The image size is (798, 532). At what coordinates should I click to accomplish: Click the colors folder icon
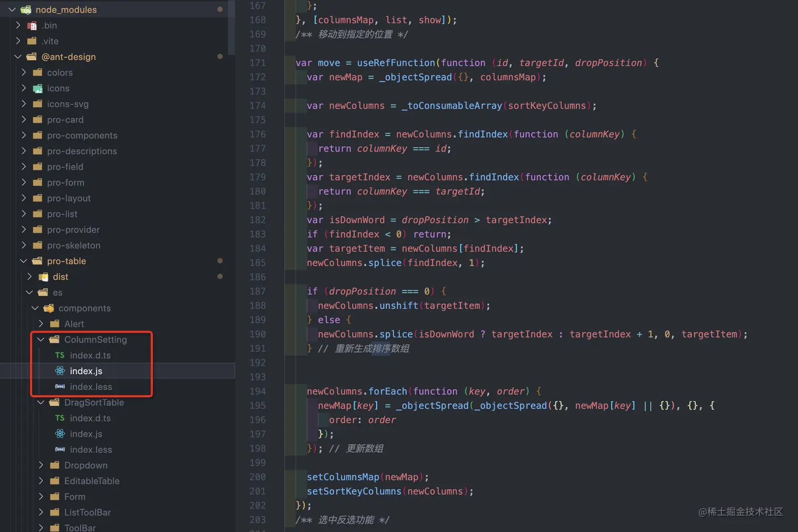(x=37, y=72)
